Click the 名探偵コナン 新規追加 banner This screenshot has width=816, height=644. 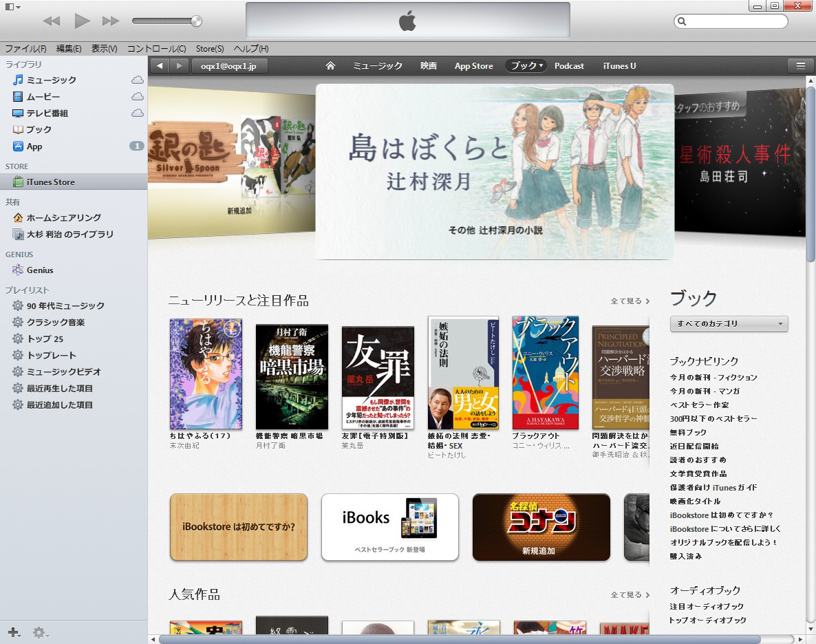[541, 527]
